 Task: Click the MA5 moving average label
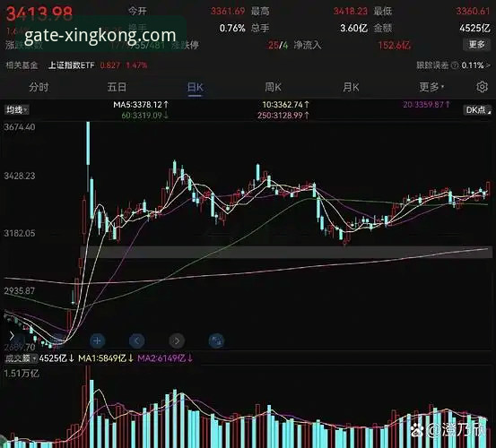click(141, 104)
